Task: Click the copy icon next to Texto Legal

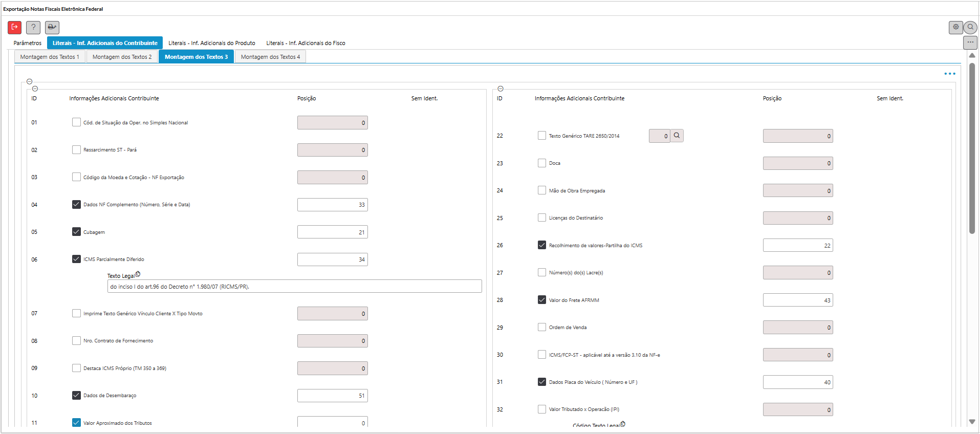Action: pos(138,274)
